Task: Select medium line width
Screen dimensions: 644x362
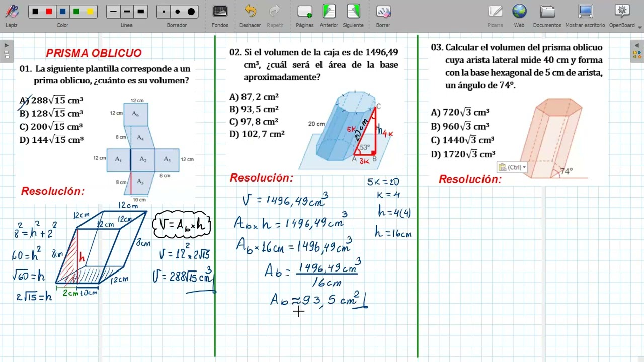Action: (x=127, y=12)
